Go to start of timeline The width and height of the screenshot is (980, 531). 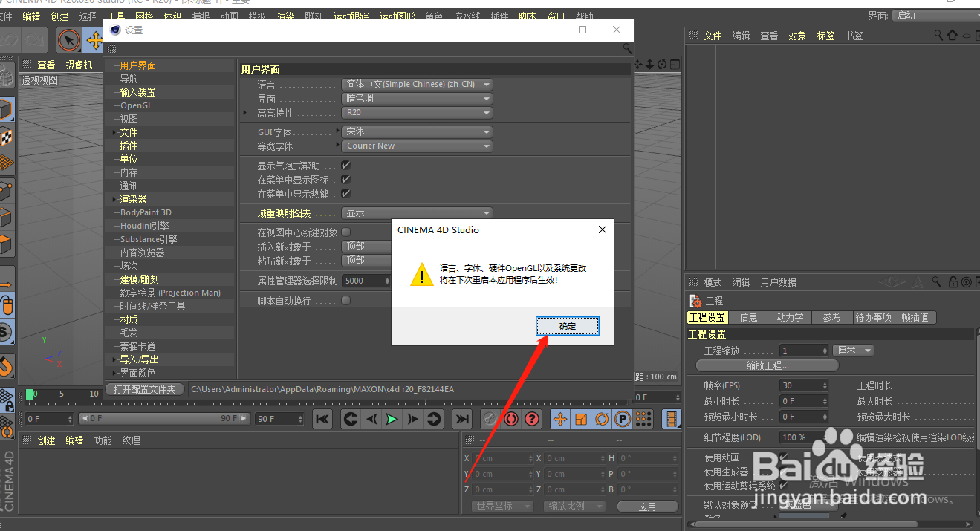coord(322,419)
